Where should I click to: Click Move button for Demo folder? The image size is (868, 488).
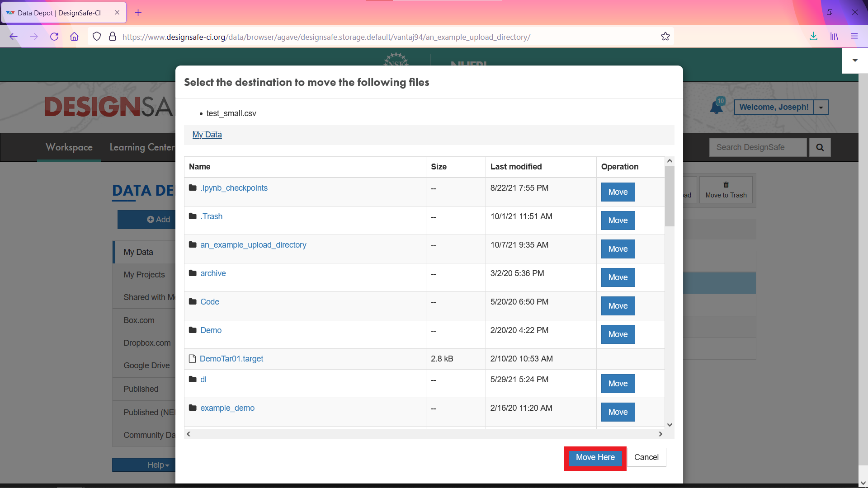[x=618, y=334]
